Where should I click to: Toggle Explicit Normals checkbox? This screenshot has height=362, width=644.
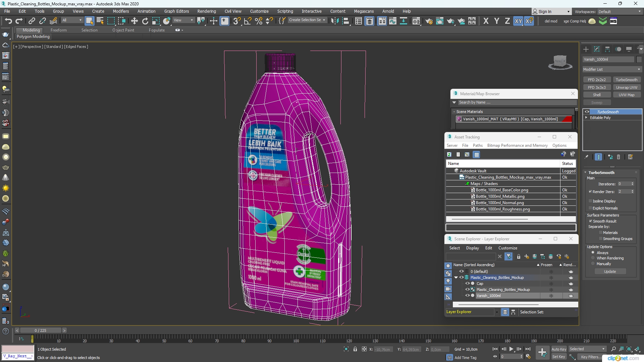(590, 208)
